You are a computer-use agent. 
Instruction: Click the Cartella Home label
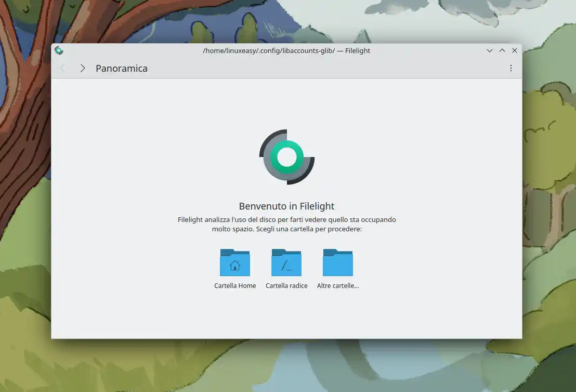click(235, 285)
